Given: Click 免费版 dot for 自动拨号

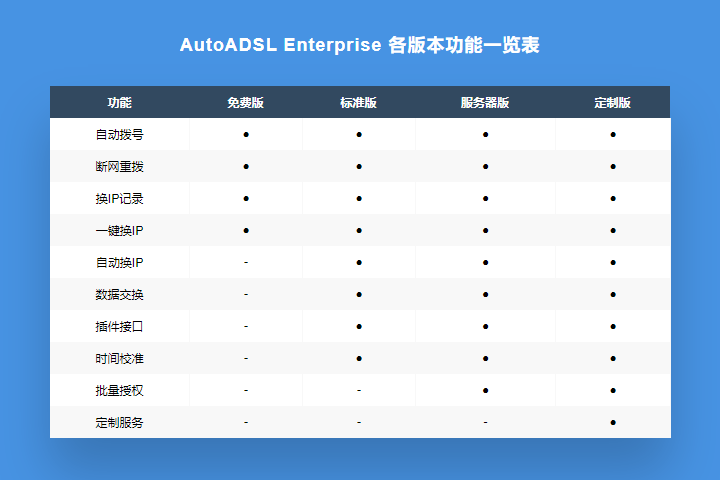Looking at the screenshot, I should coord(245,134).
